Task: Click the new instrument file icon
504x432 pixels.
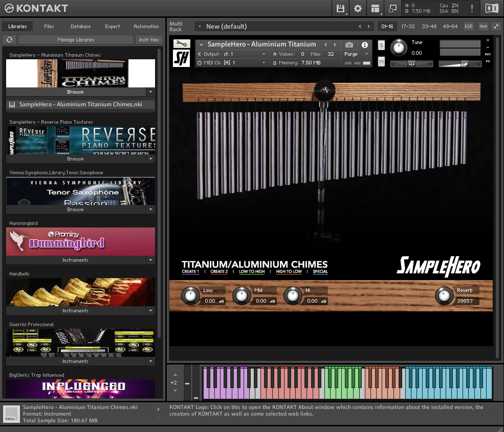Action: tap(12, 414)
